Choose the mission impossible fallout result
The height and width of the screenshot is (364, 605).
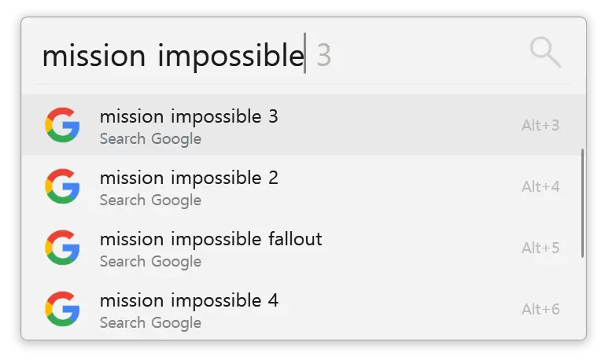coord(301,248)
